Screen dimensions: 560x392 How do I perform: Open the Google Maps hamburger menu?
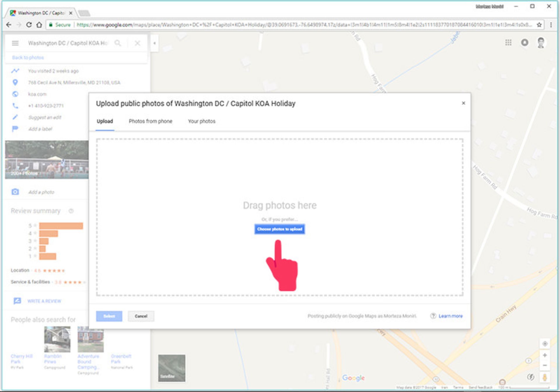15,43
